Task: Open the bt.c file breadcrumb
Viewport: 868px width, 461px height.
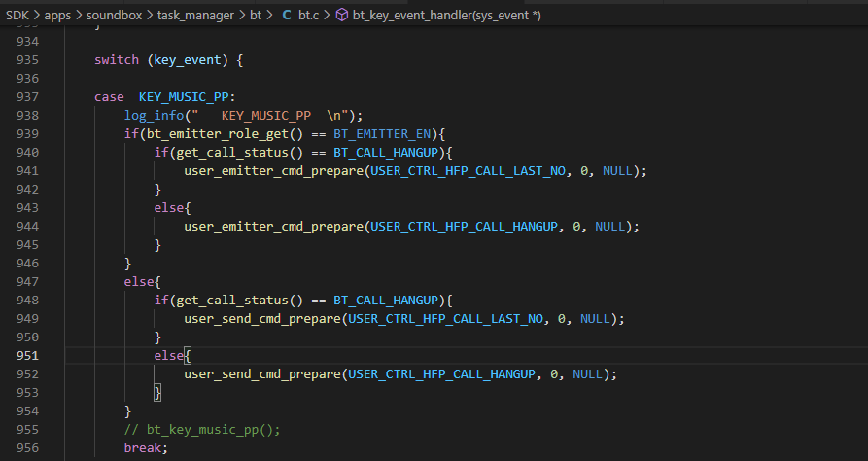Action: click(308, 15)
